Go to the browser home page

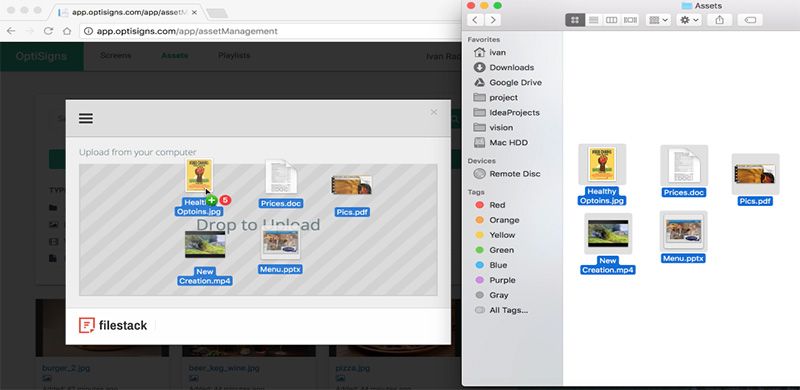(67, 31)
